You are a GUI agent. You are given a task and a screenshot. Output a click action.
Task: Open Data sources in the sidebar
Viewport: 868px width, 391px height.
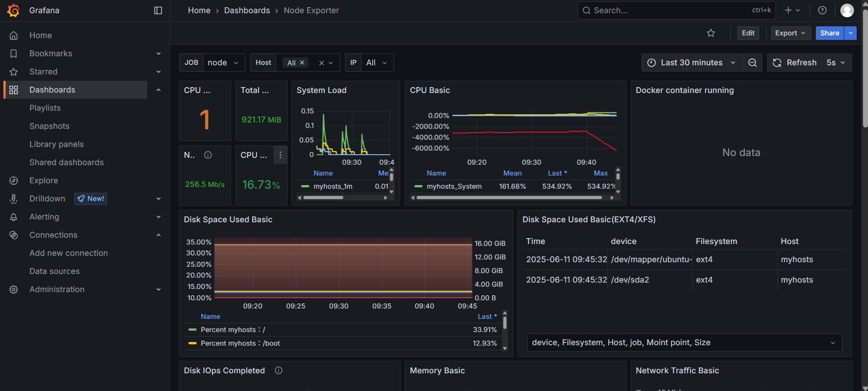[x=54, y=271]
